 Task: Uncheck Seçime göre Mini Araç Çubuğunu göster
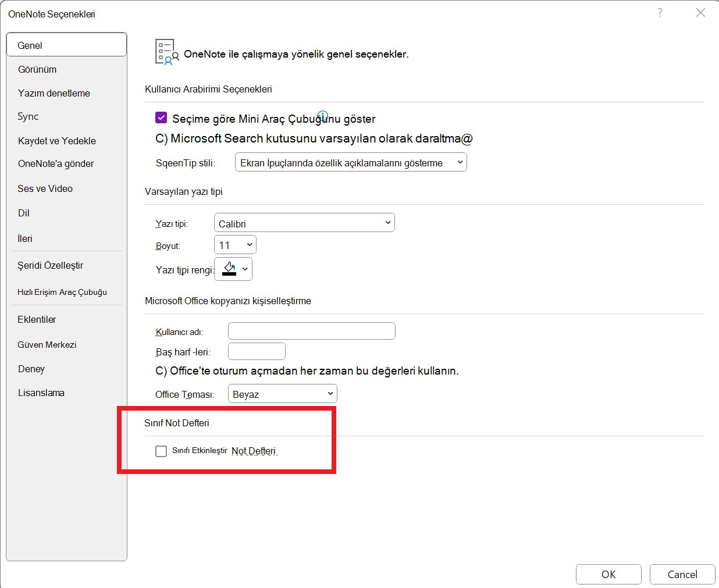click(161, 118)
